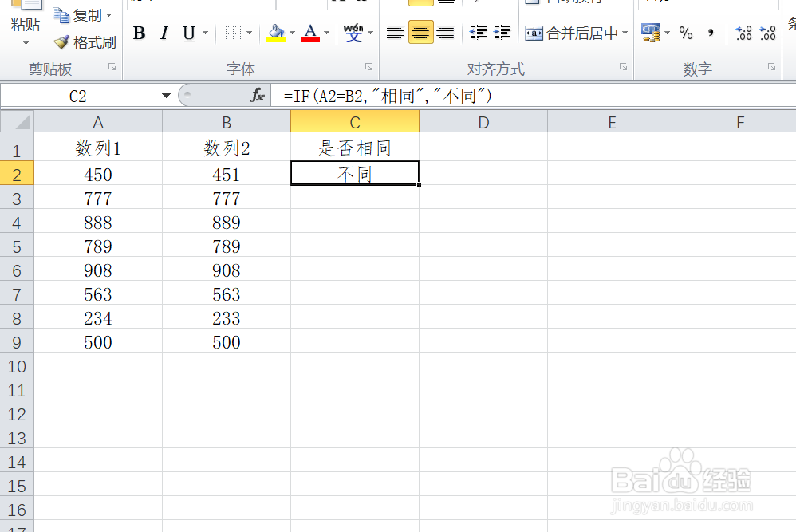Screen dimensions: 796x532
Task: Select cell with value 234
Action: pos(98,317)
